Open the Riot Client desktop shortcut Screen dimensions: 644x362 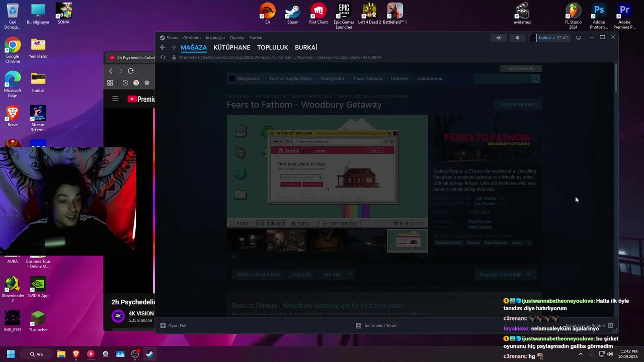[318, 14]
